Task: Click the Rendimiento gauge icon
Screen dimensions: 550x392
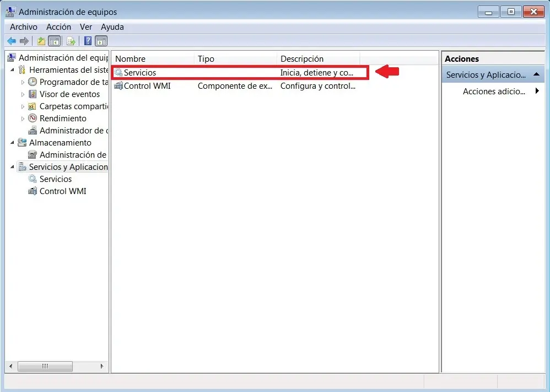Action: click(33, 118)
